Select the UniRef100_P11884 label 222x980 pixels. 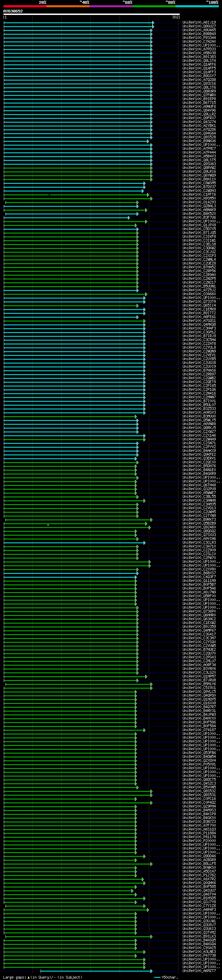click(x=199, y=833)
